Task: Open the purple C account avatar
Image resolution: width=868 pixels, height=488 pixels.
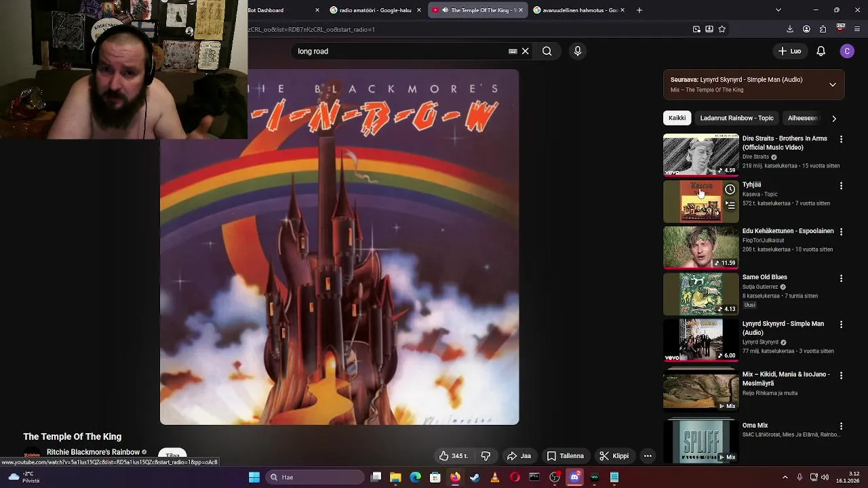Action: click(847, 51)
